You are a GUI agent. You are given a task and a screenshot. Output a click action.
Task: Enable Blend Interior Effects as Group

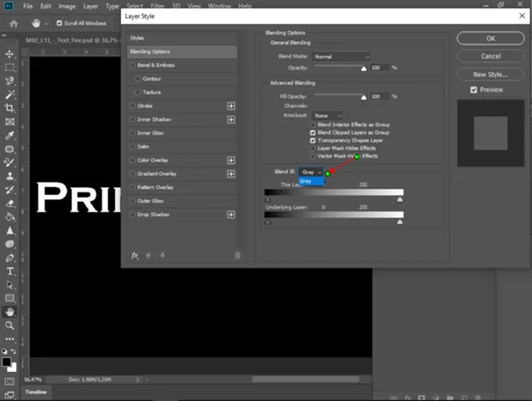click(313, 125)
